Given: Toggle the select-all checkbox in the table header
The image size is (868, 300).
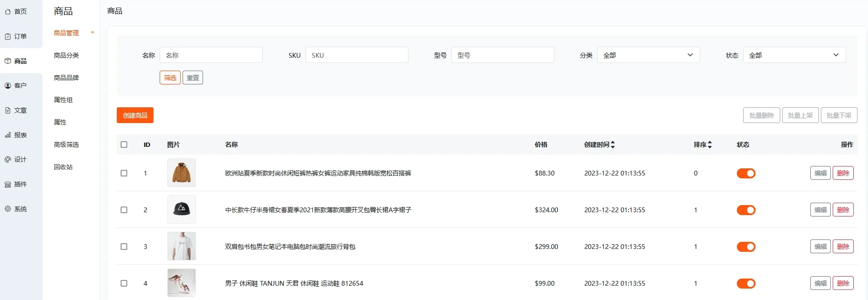Looking at the screenshot, I should (124, 145).
